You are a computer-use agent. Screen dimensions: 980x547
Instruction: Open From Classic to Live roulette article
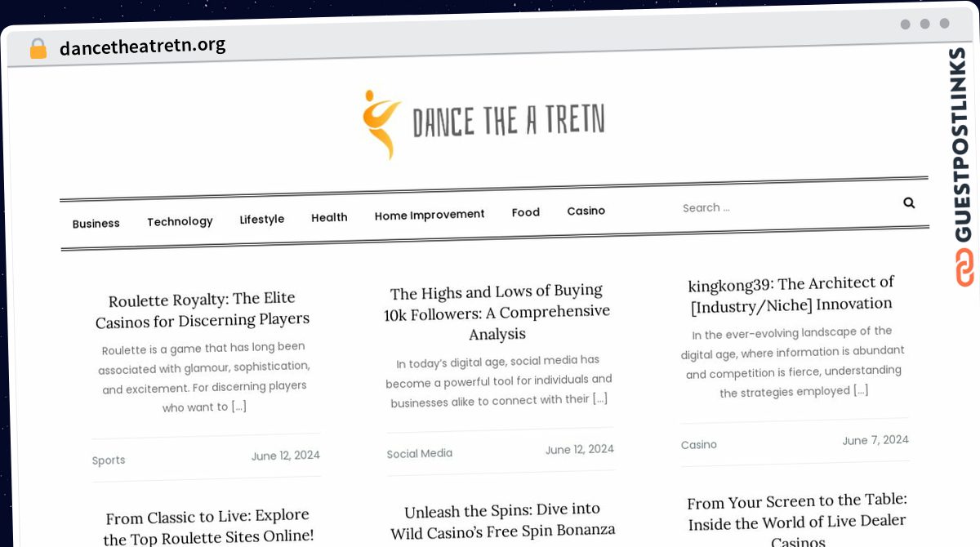click(208, 526)
